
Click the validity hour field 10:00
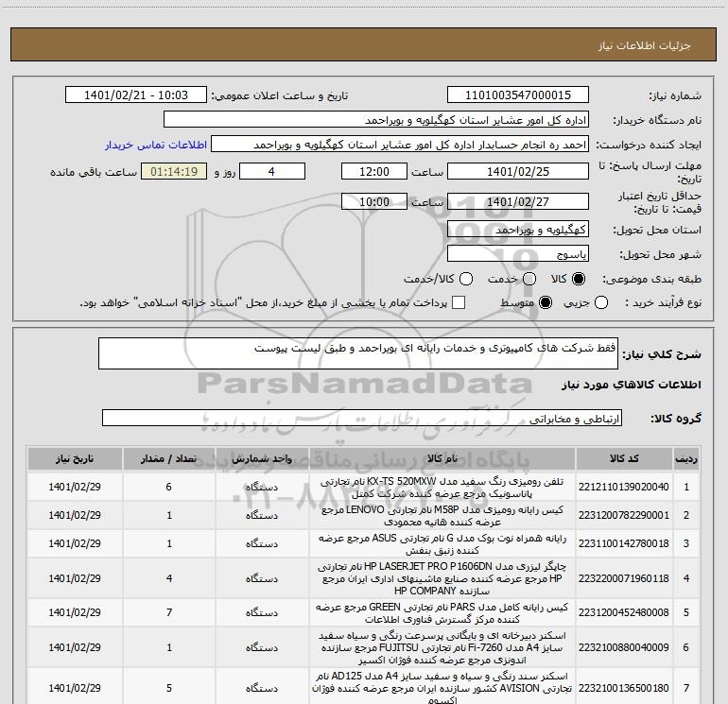click(x=374, y=201)
